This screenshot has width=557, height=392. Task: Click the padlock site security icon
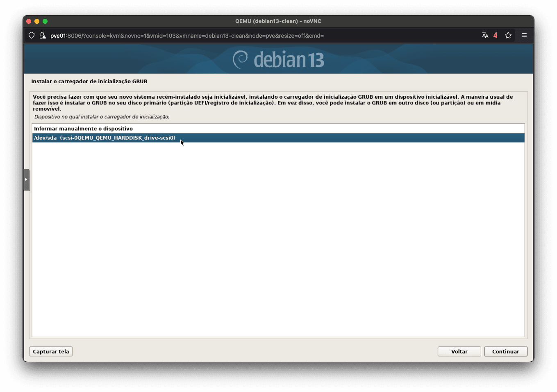pos(42,36)
